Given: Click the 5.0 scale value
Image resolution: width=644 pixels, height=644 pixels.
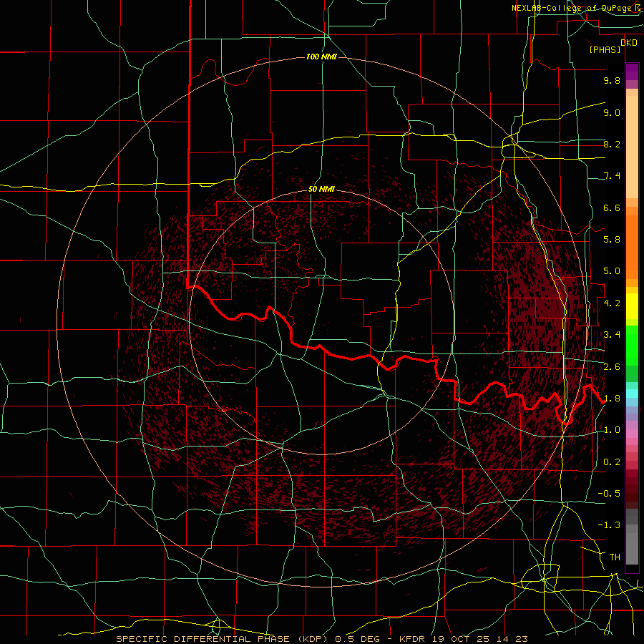Looking at the screenshot, I should point(612,271).
